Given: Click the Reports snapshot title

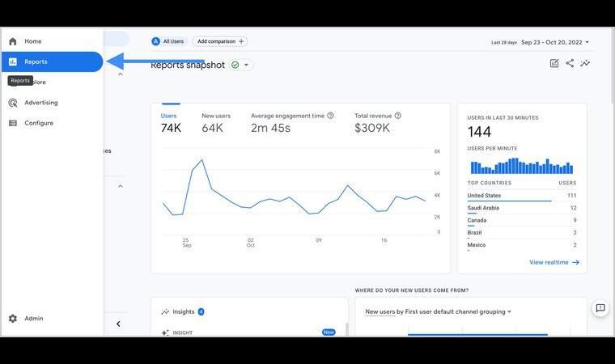Looking at the screenshot, I should point(188,65).
